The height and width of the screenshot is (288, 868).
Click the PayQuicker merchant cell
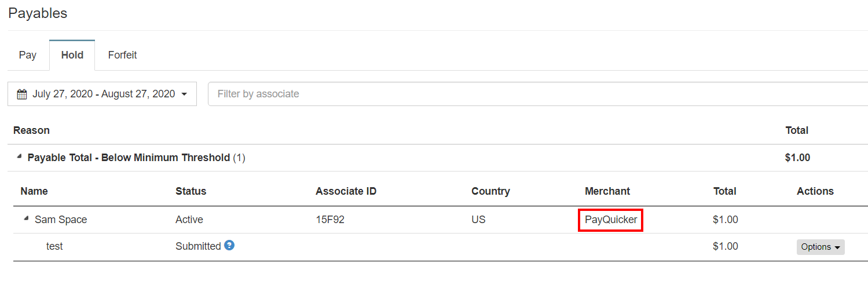tap(610, 220)
